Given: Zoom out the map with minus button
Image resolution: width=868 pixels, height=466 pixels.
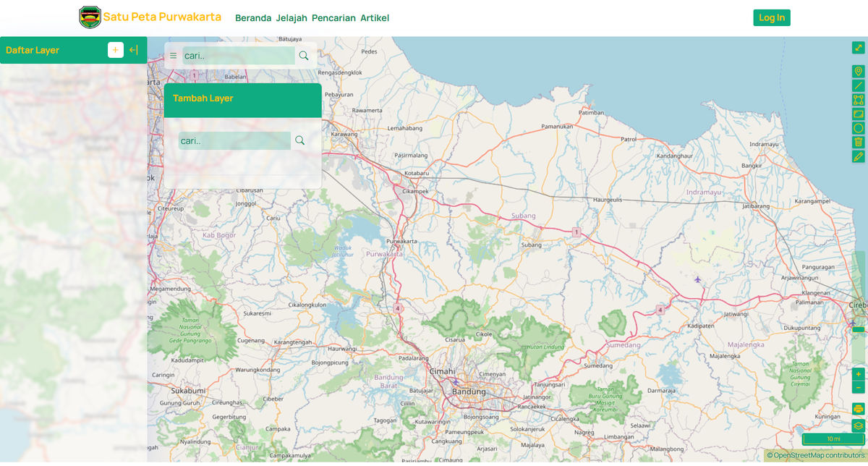Looking at the screenshot, I should 859,388.
